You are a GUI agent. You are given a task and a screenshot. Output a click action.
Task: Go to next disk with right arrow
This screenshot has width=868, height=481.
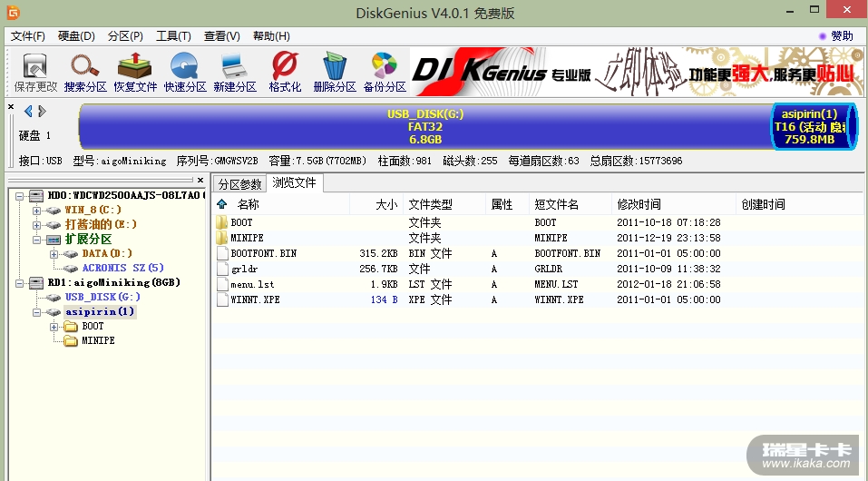click(42, 112)
